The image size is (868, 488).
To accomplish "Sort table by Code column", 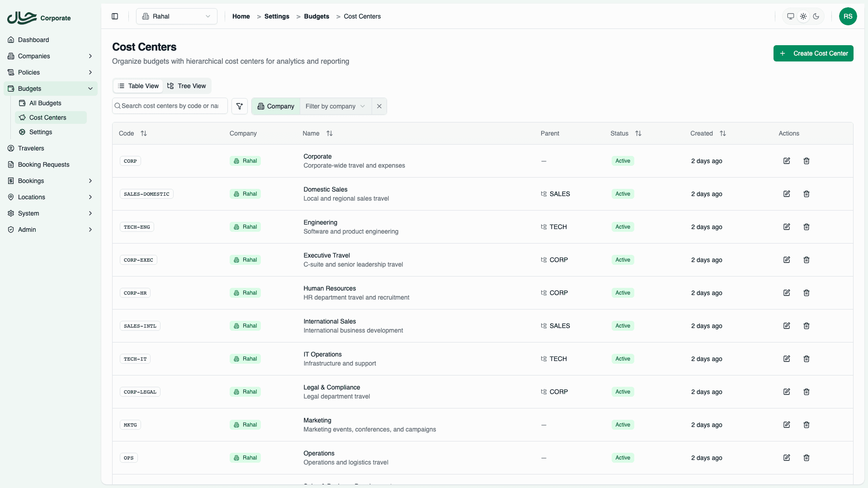I will pyautogui.click(x=144, y=133).
